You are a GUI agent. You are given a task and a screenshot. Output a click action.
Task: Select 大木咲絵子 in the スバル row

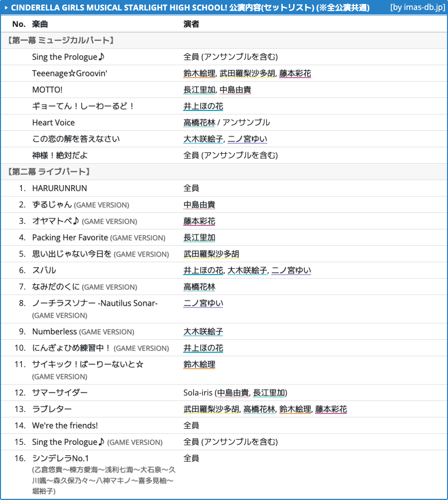tap(247, 271)
